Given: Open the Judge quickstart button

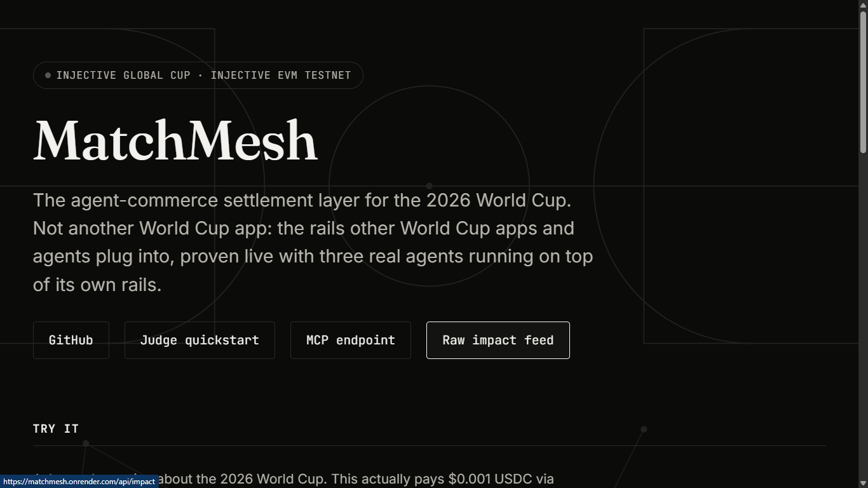Looking at the screenshot, I should (200, 340).
